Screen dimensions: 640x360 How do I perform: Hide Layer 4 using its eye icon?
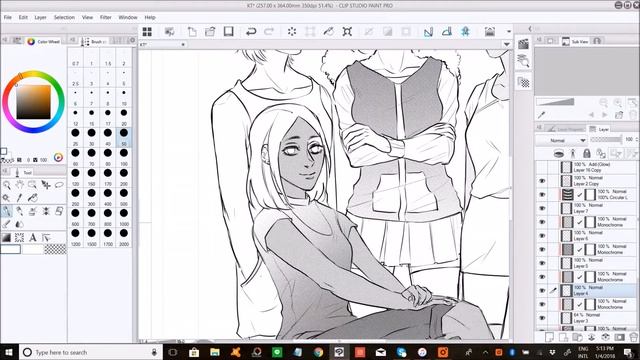coord(542,290)
